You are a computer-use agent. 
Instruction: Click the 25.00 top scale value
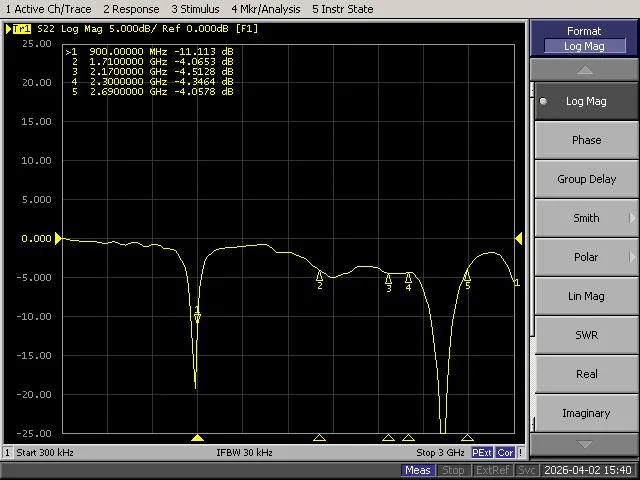pyautogui.click(x=37, y=44)
